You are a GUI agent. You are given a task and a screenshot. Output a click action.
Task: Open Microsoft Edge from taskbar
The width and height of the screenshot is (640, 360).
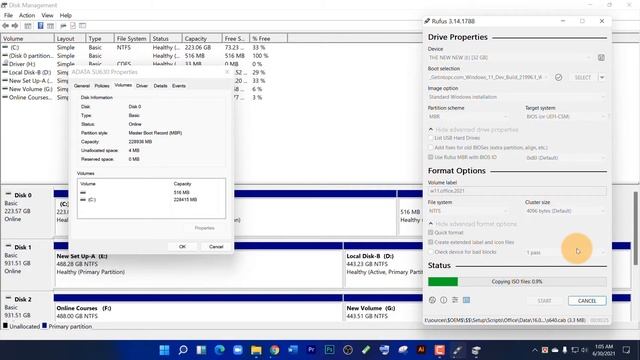pyautogui.click(x=220, y=350)
